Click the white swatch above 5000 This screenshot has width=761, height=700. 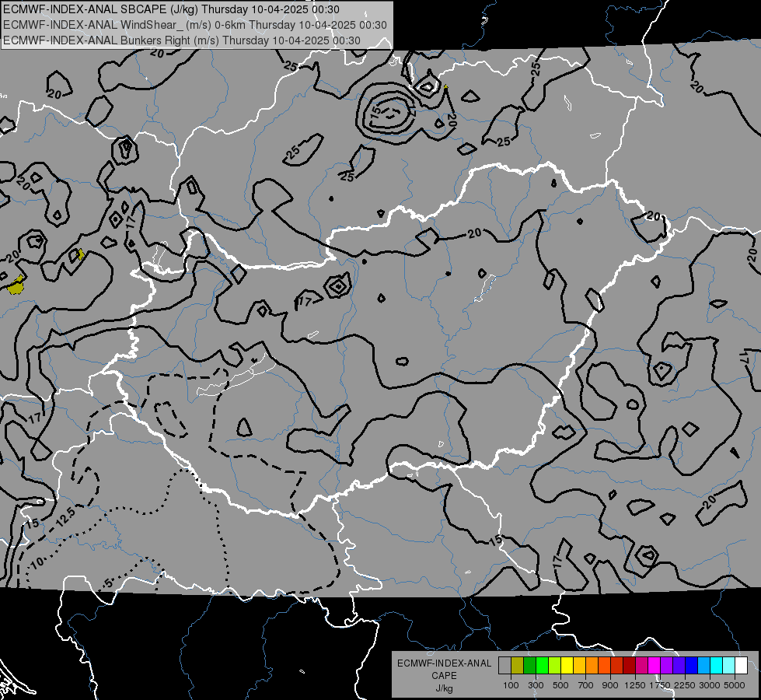[x=741, y=666]
